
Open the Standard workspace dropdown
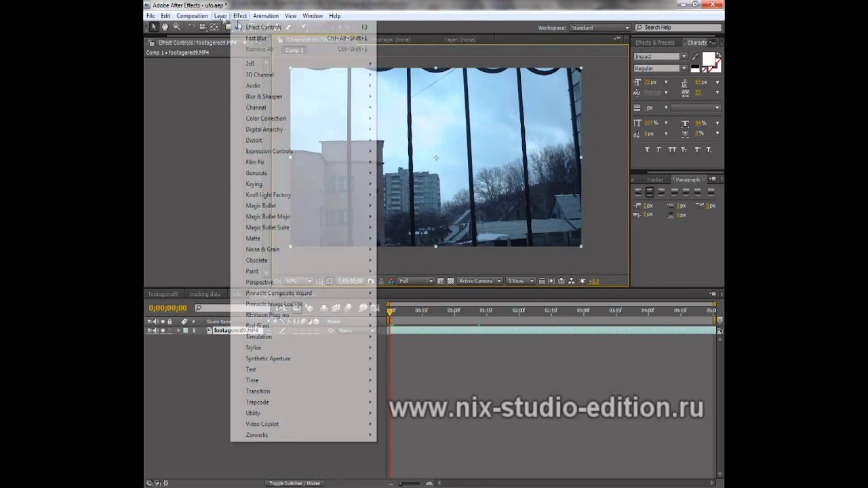[601, 28]
